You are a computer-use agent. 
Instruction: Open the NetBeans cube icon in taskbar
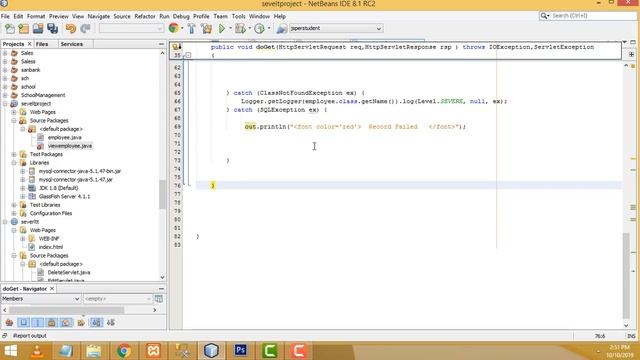click(x=211, y=351)
